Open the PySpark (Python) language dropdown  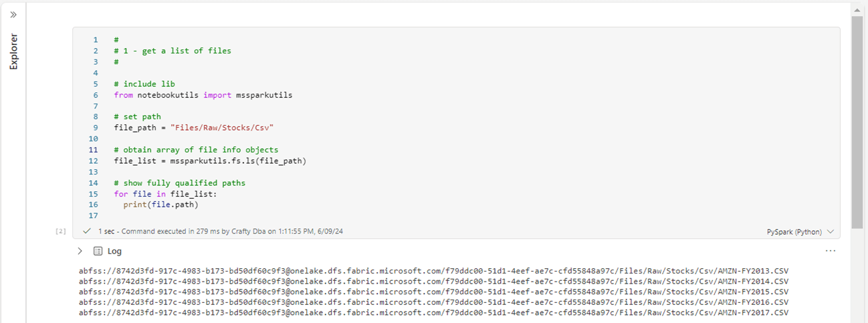pos(800,231)
